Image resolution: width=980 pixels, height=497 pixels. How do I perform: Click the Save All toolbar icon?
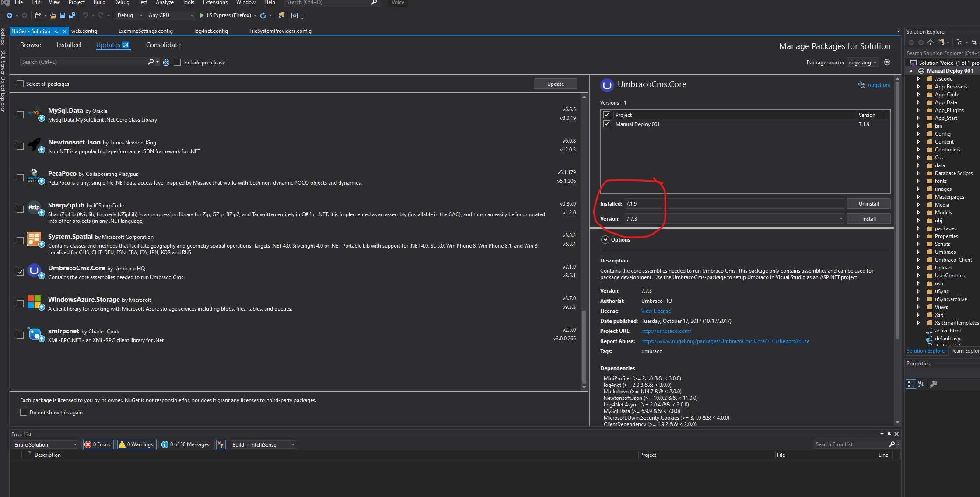(72, 15)
